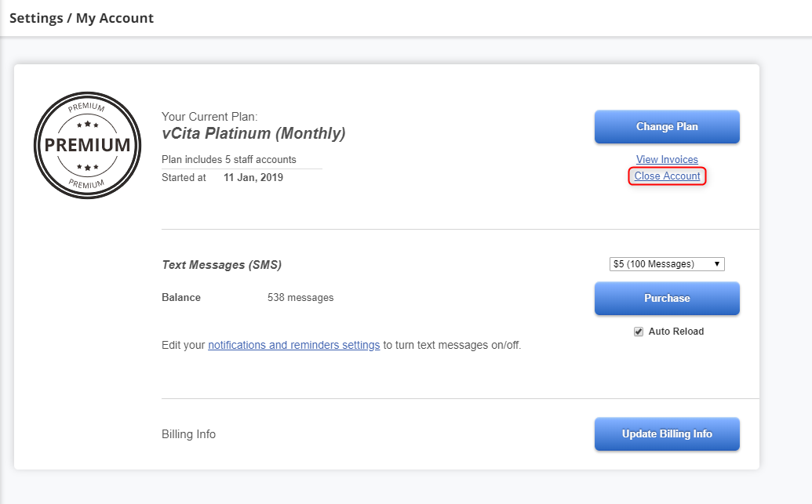Screen dimensions: 812x504
Task: Click the Auto Reload label text
Action: pyautogui.click(x=675, y=332)
